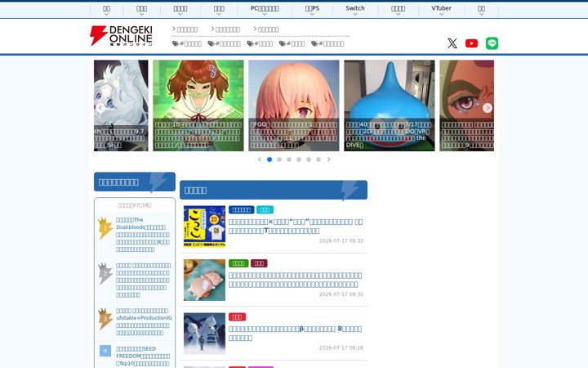The height and width of the screenshot is (368, 588).
Task: Expand the chevron under VTuber menu
Action: (x=441, y=14)
